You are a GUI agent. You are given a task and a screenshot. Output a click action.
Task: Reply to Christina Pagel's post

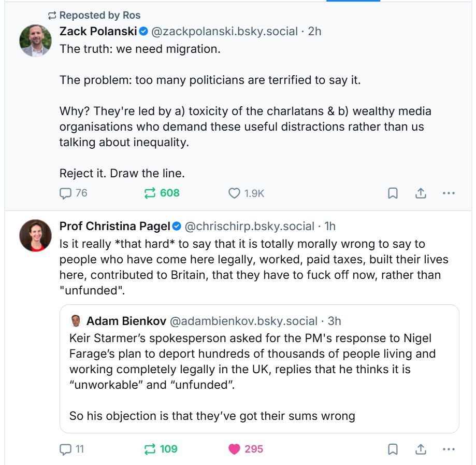tap(66, 449)
